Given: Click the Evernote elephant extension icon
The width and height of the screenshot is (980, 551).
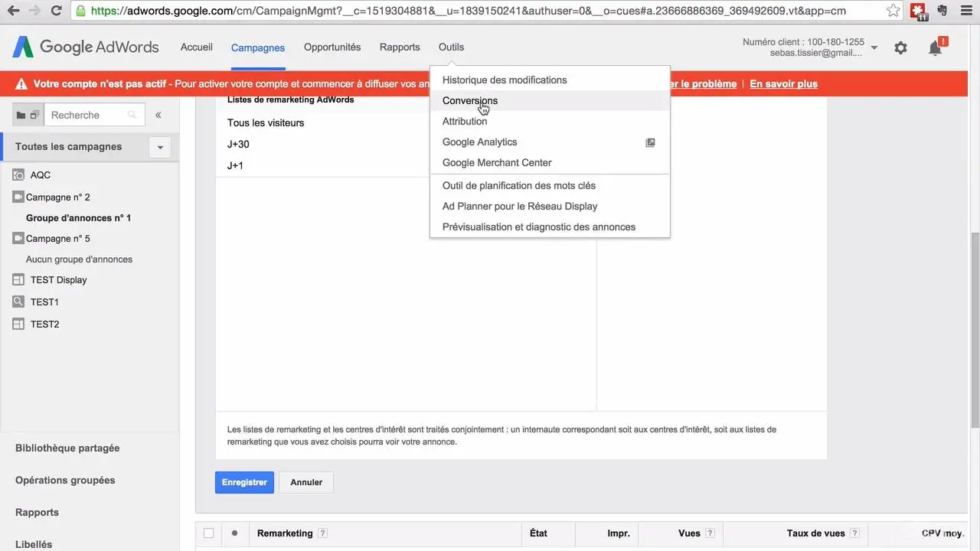Looking at the screenshot, I should coord(942,11).
